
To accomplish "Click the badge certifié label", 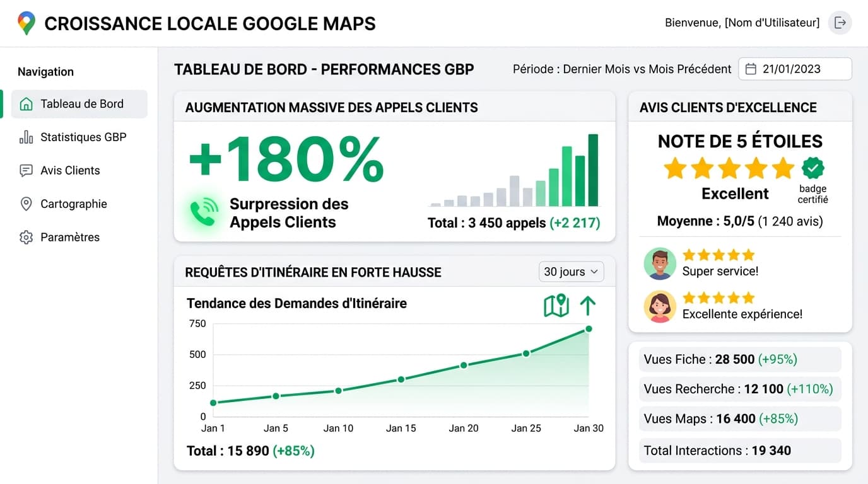I will pyautogui.click(x=813, y=194).
